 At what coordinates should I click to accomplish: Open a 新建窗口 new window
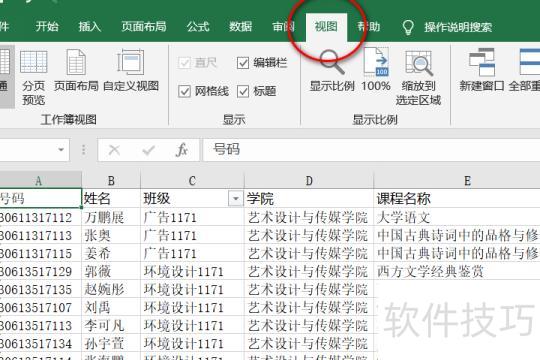tap(482, 71)
